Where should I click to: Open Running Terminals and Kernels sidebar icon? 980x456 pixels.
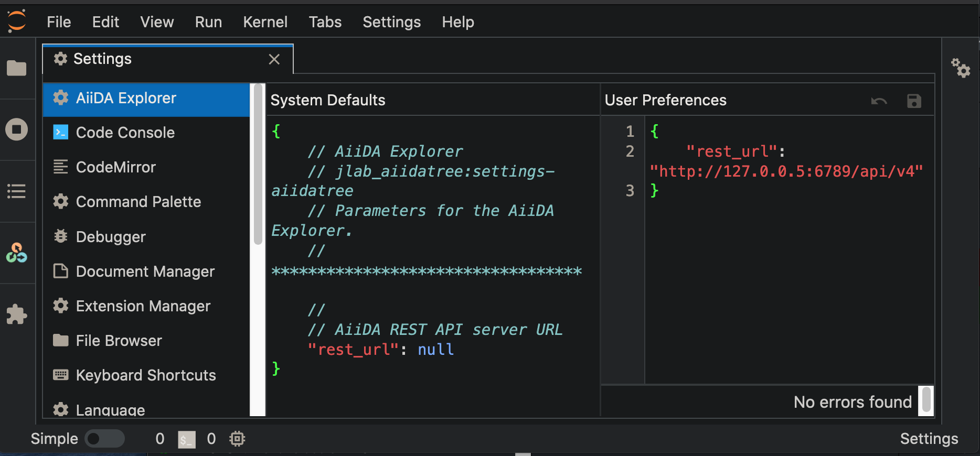pyautogui.click(x=16, y=129)
